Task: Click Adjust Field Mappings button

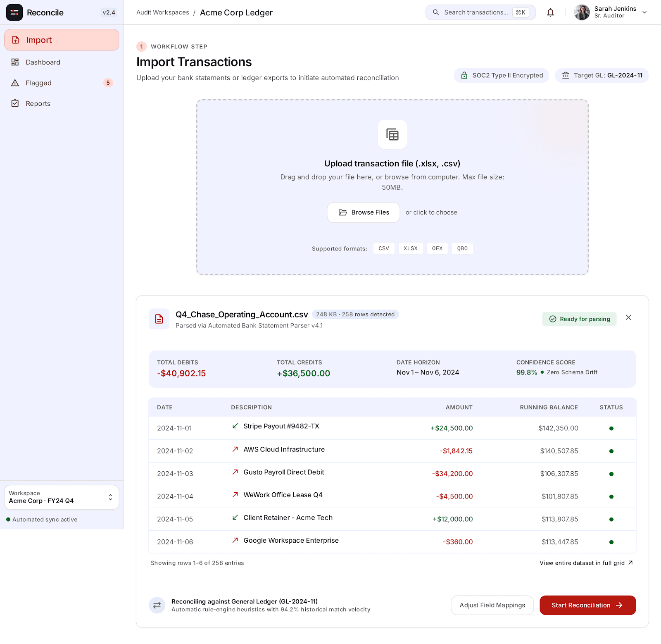Action: point(492,605)
